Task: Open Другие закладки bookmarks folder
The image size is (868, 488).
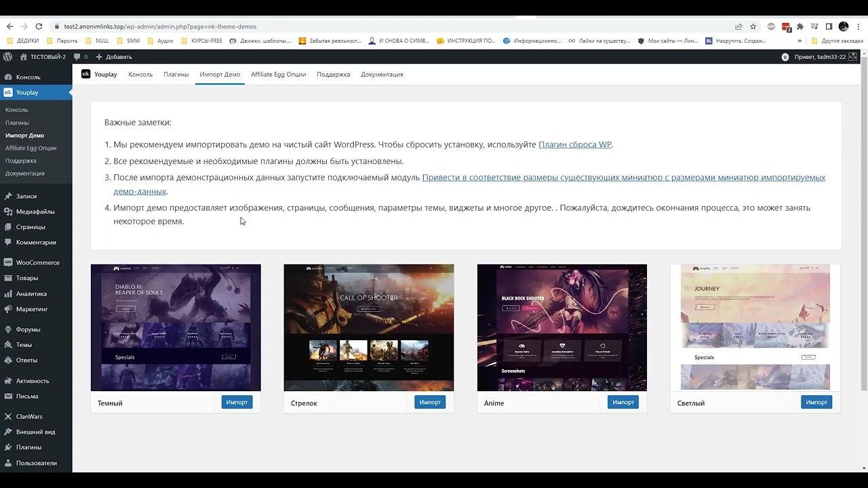Action: pyautogui.click(x=837, y=41)
